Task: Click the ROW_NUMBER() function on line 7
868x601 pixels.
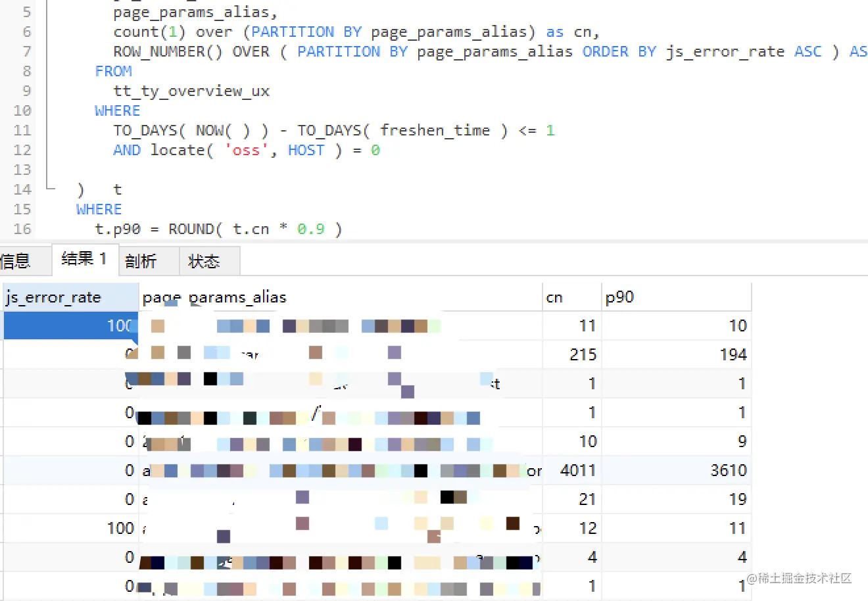Action: [168, 52]
